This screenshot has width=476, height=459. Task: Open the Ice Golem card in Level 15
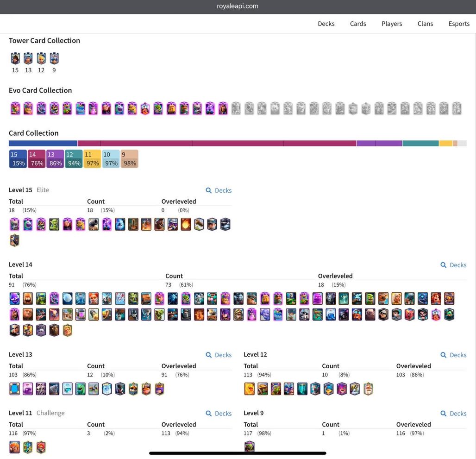(x=120, y=225)
